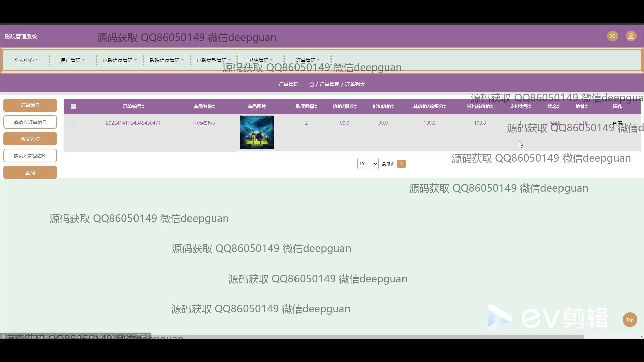Open the 电影信息管理 menu

pos(120,60)
